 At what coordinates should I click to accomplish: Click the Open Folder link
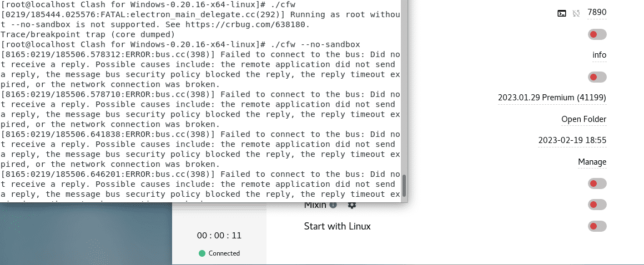[583, 119]
